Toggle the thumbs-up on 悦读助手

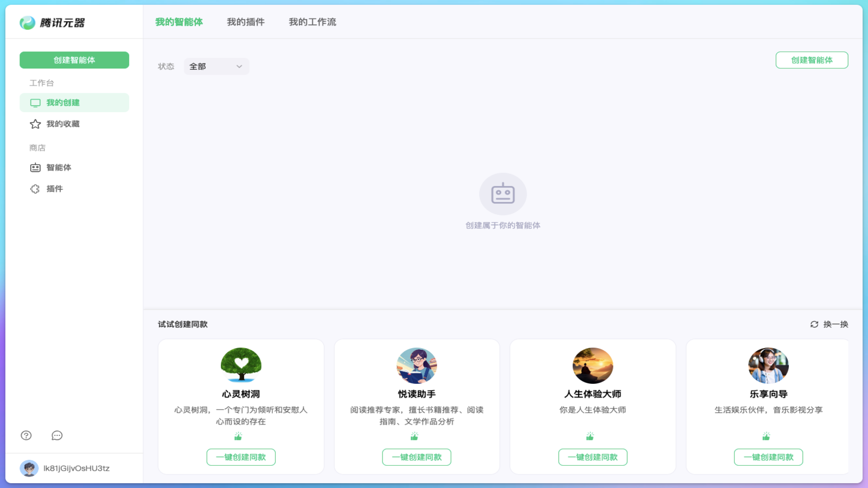tap(417, 436)
